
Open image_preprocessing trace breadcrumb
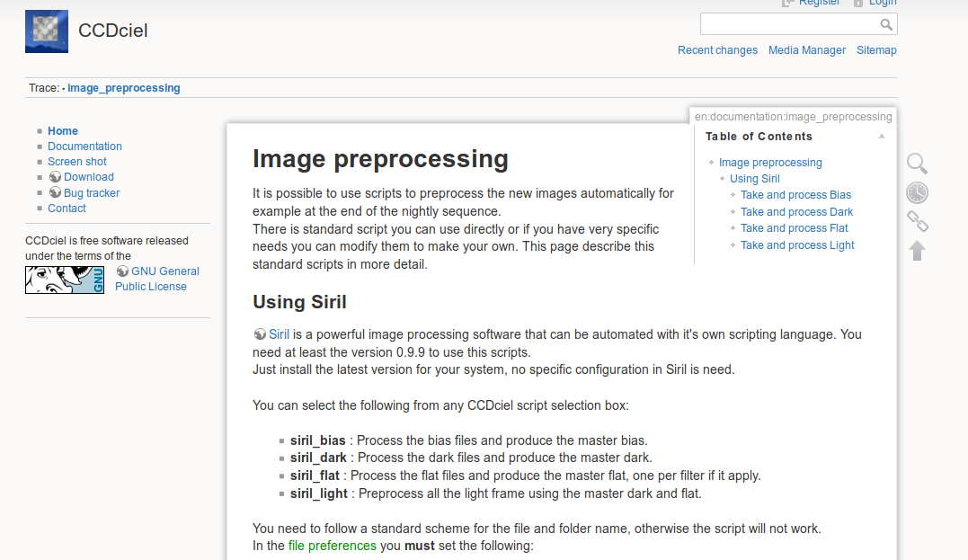(x=123, y=88)
